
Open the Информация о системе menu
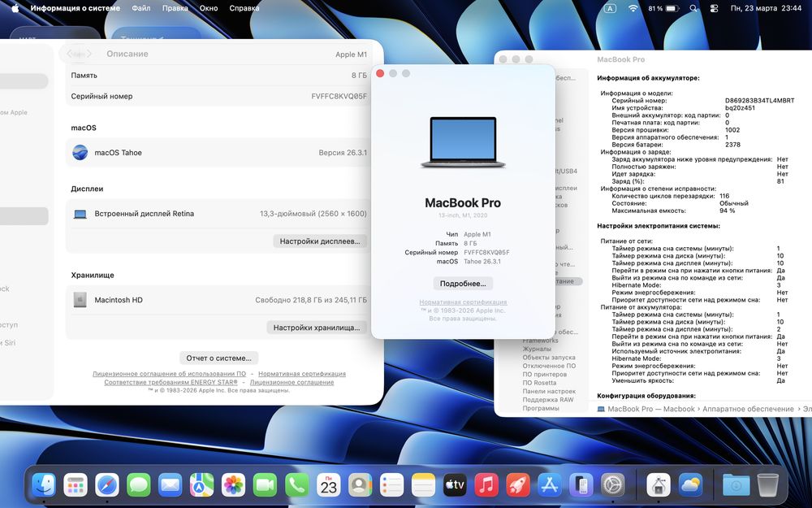tap(75, 8)
